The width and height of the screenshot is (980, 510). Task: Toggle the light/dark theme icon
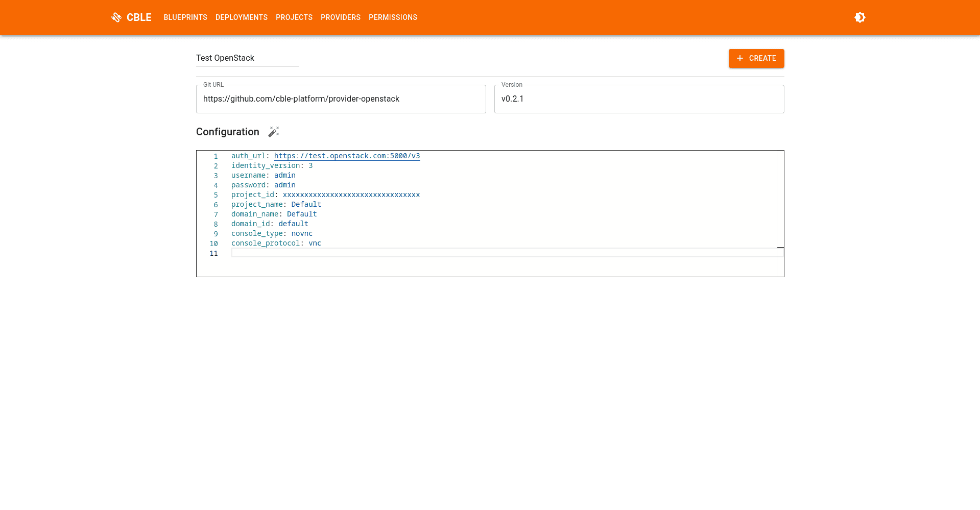pos(859,17)
